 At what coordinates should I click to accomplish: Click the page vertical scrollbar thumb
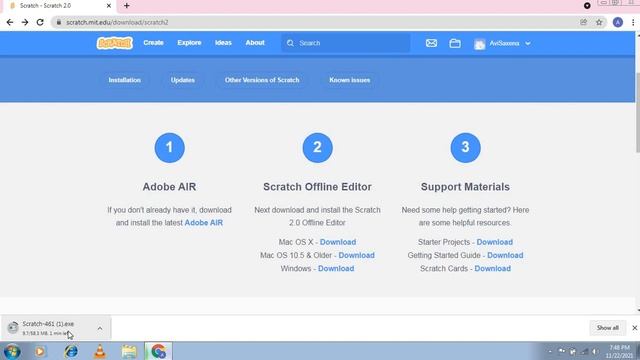637,112
